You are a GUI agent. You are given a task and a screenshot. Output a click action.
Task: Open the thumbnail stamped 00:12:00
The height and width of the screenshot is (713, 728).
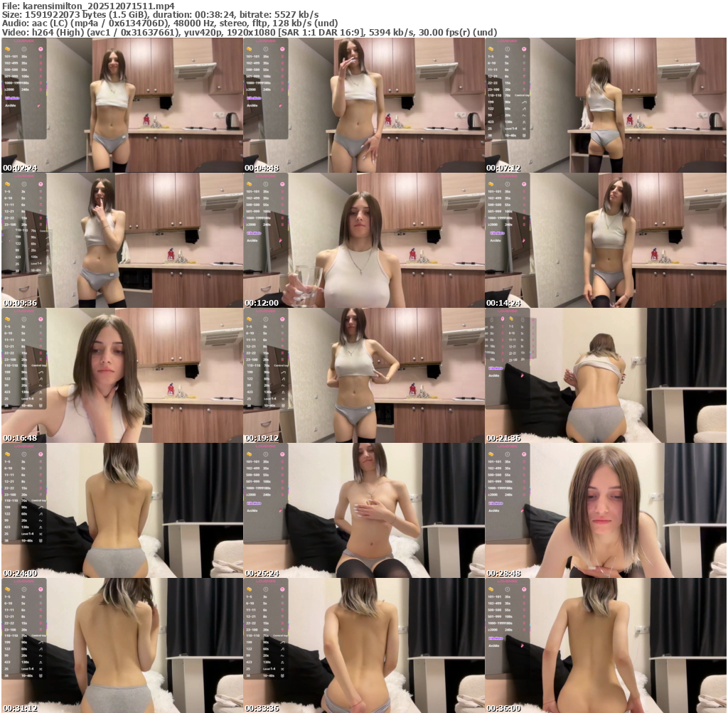[363, 240]
